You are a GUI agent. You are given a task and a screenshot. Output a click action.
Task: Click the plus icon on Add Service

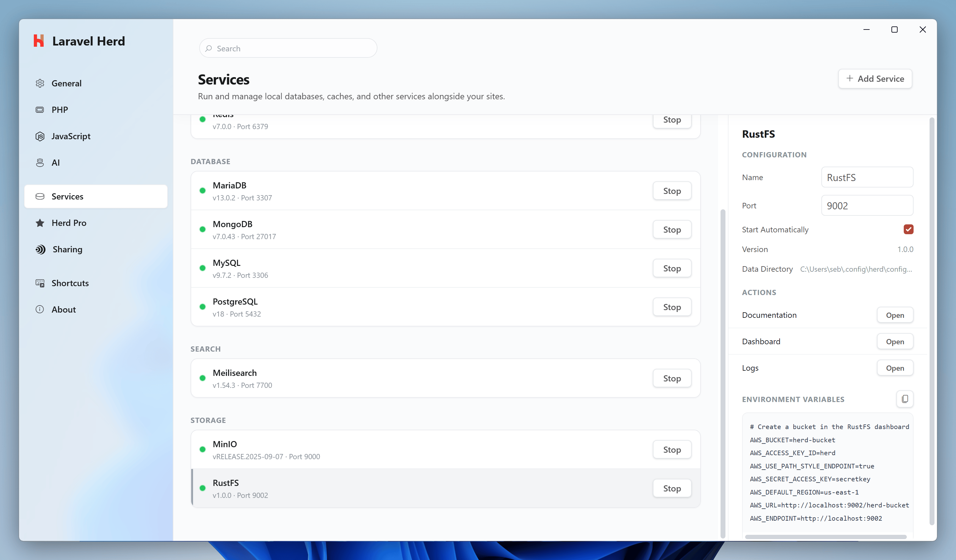(x=850, y=78)
